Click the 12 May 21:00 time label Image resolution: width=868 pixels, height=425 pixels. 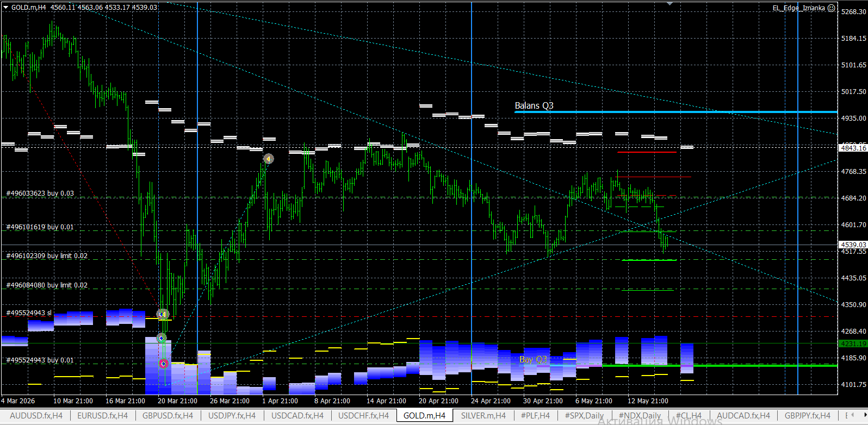(x=648, y=401)
